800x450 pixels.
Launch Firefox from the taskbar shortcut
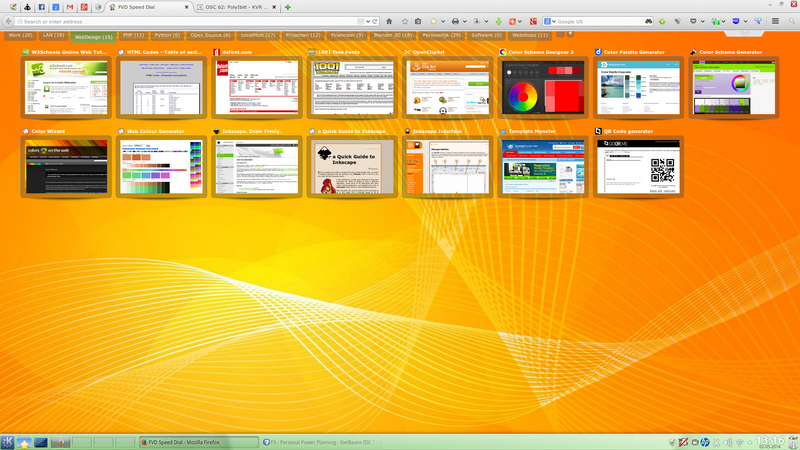(x=60, y=442)
